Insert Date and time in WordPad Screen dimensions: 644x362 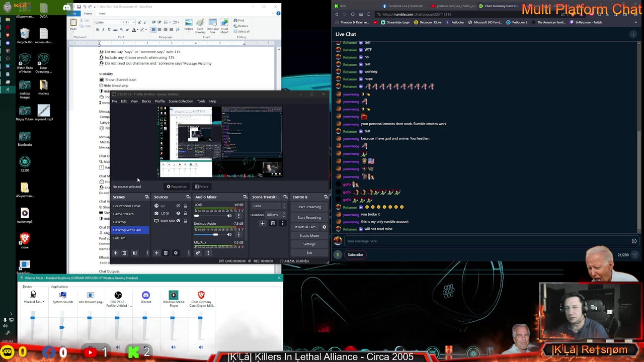pyautogui.click(x=212, y=26)
